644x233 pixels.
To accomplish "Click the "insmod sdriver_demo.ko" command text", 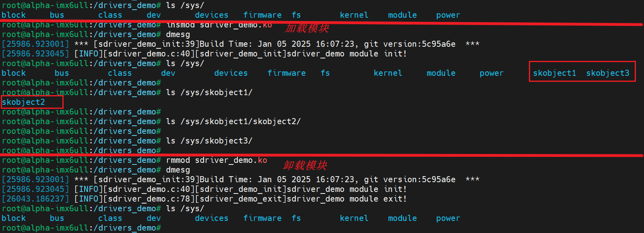I will 219,25.
